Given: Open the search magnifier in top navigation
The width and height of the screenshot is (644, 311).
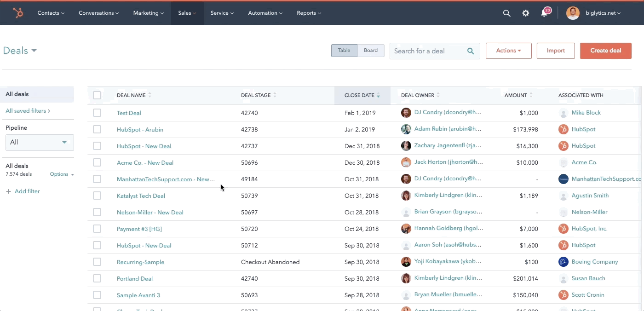Looking at the screenshot, I should tap(506, 13).
